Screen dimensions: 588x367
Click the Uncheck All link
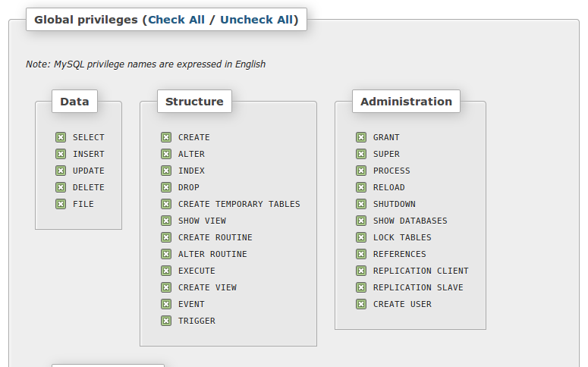(x=256, y=20)
